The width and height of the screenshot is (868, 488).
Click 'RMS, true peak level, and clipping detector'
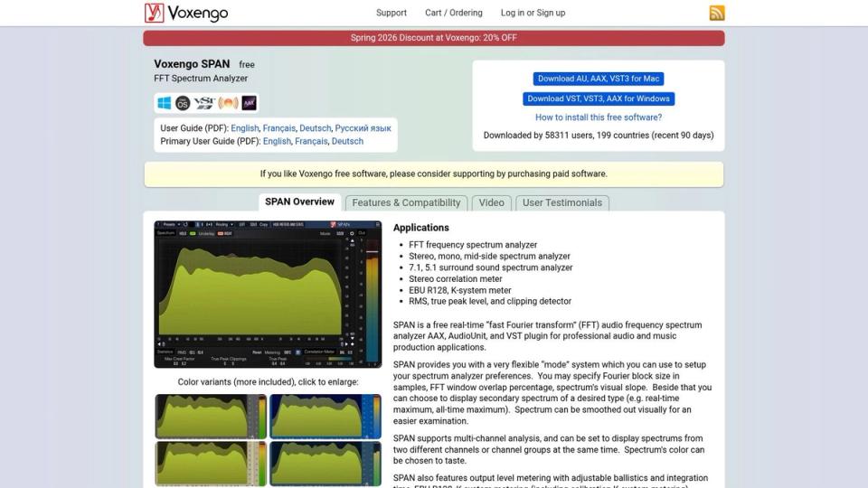coord(490,302)
